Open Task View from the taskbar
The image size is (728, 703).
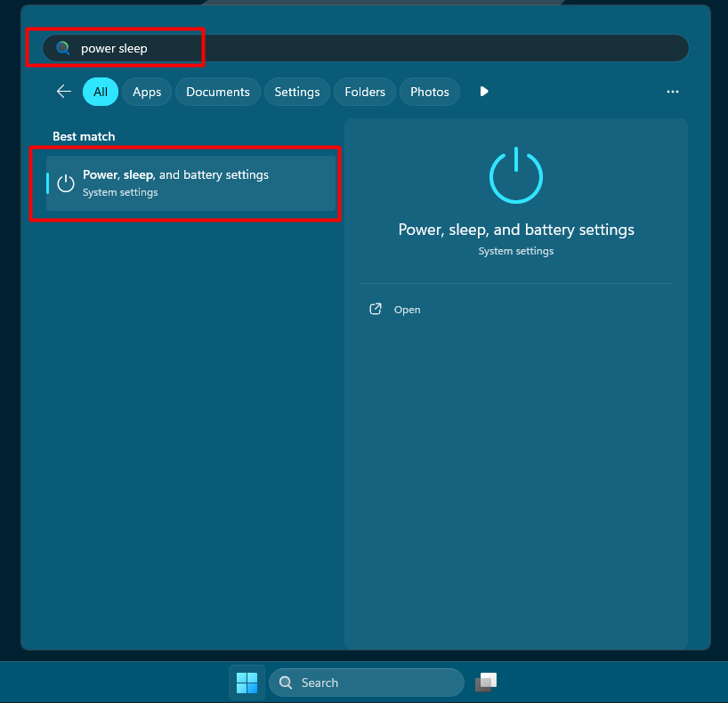point(485,683)
